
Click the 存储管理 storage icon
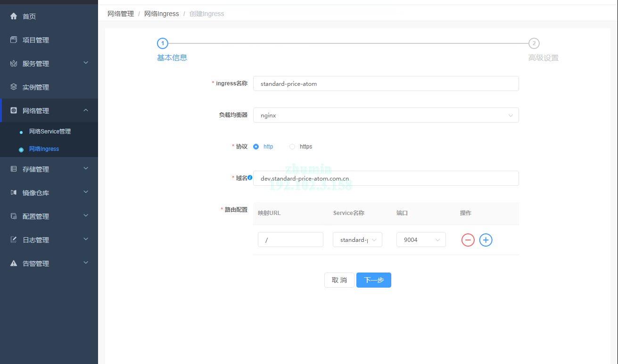click(14, 169)
